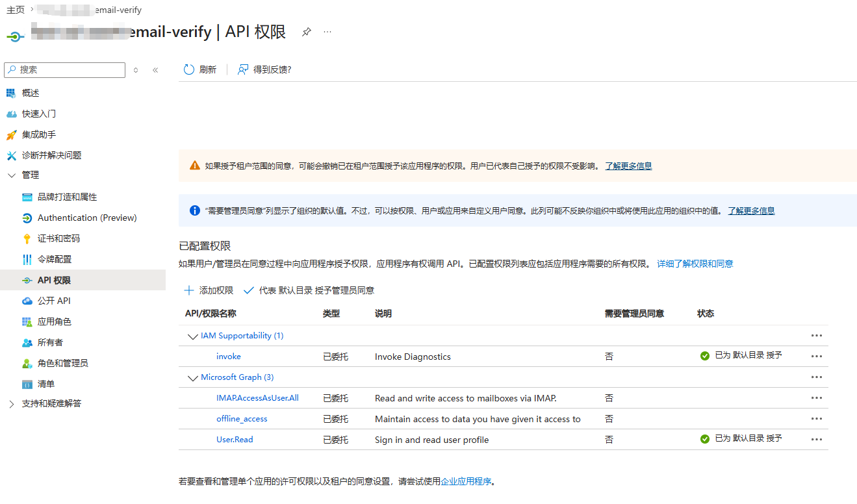Screen dimensions: 857x504
Task: Click the 诊断并解决问题 wrench icon
Action: tap(10, 155)
